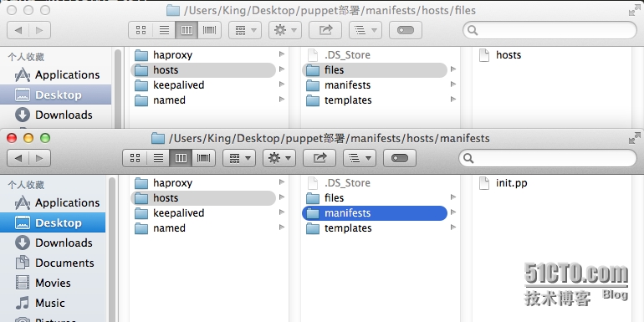Enter full screen on rear files window
644x322 pixels.
tap(634, 10)
